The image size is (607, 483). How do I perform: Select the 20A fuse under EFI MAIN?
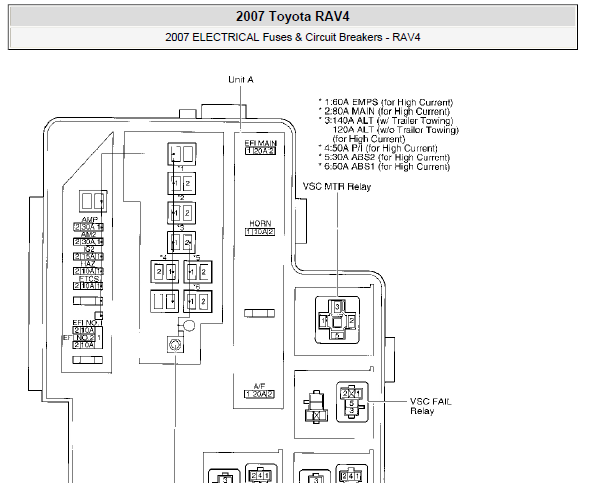260,151
